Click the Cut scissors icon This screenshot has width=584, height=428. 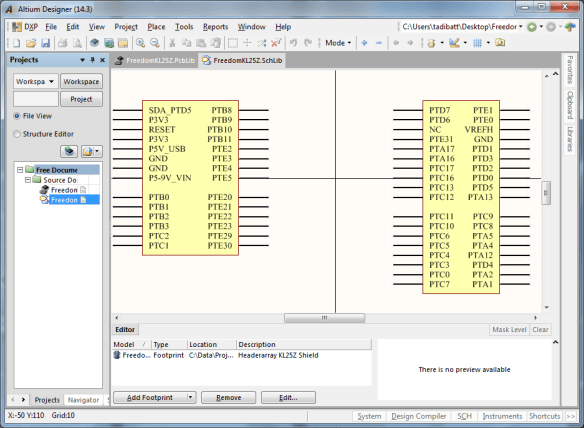pyautogui.click(x=172, y=43)
